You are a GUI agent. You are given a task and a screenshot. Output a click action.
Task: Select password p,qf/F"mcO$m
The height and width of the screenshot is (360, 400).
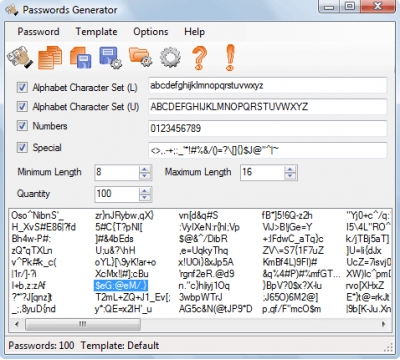coord(292,309)
